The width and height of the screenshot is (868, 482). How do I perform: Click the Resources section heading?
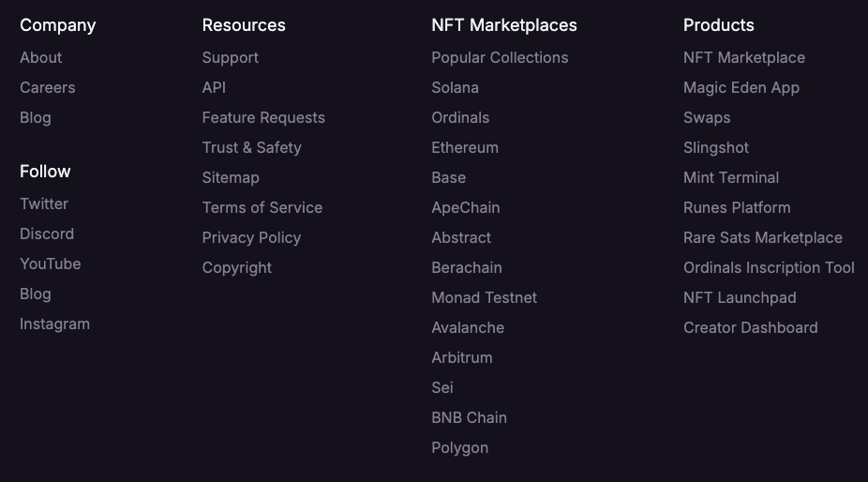pyautogui.click(x=244, y=25)
